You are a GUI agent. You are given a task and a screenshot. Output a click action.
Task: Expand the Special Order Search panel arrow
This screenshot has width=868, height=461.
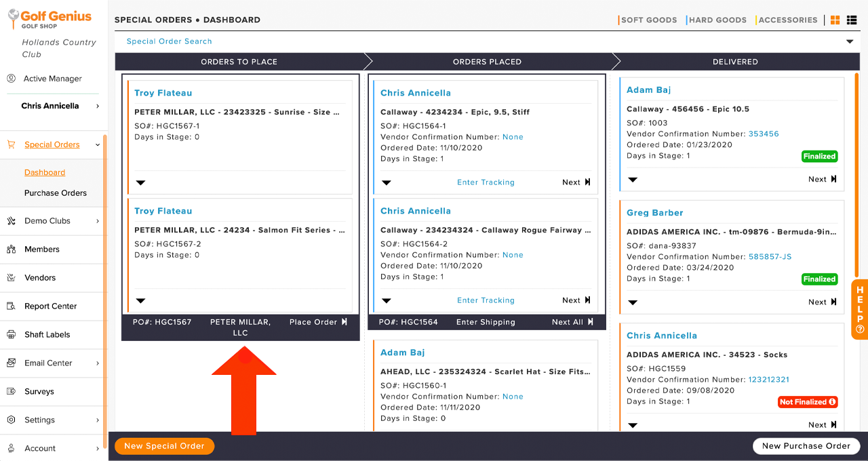(x=850, y=41)
